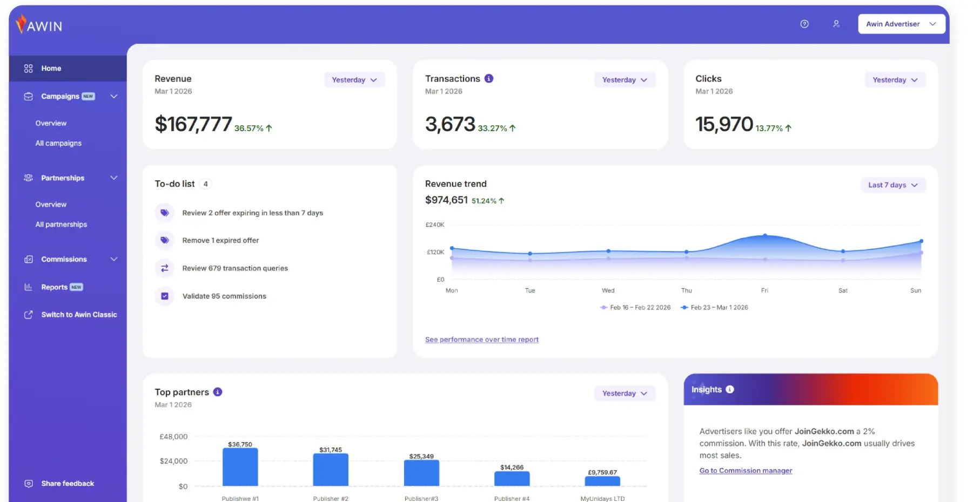Click the $167,777 revenue value
The height and width of the screenshot is (502, 980).
[193, 124]
